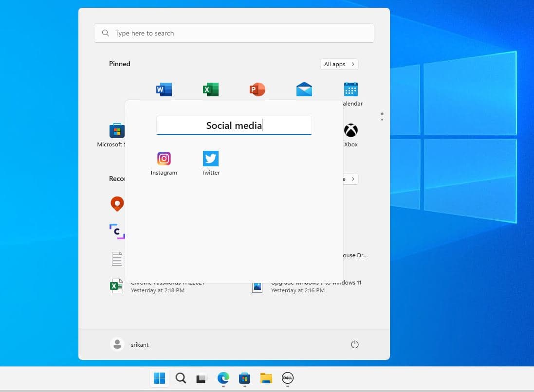The width and height of the screenshot is (534, 392).
Task: Launch Twitter from Social media folder
Action: 211,159
